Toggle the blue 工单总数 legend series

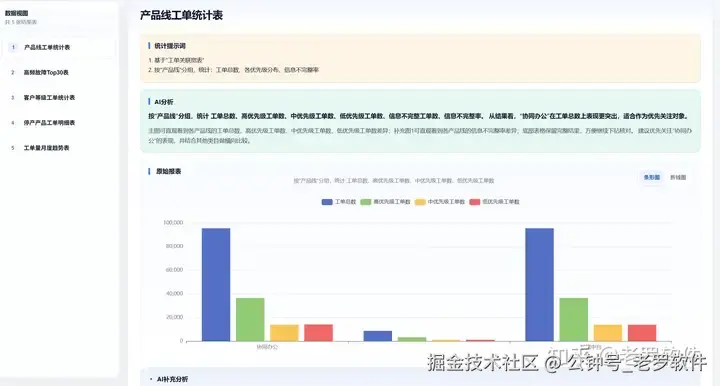339,202
